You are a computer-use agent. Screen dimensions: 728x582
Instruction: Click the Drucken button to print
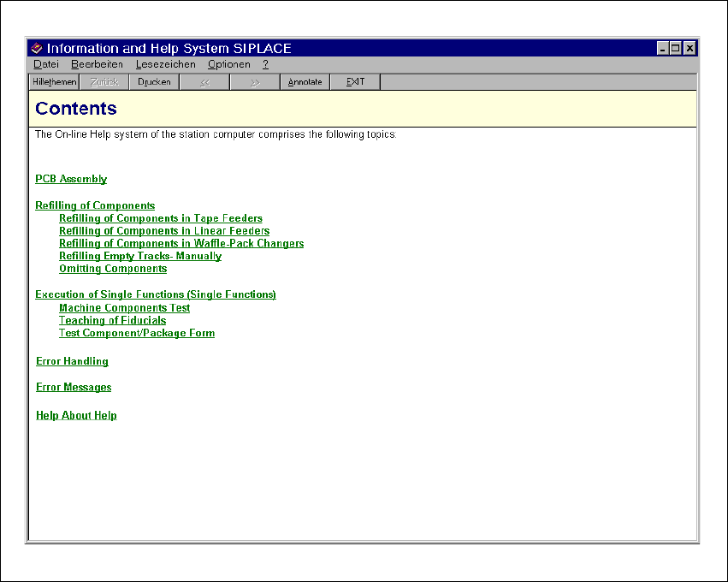click(154, 82)
